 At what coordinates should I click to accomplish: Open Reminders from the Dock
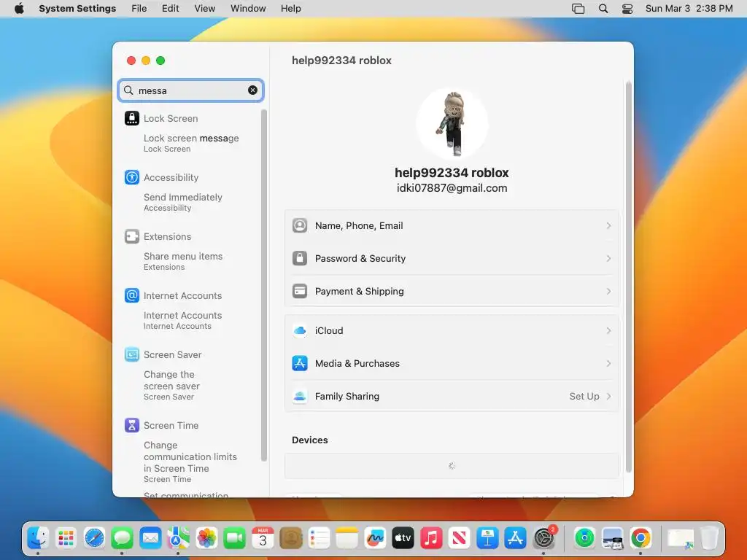coord(320,538)
